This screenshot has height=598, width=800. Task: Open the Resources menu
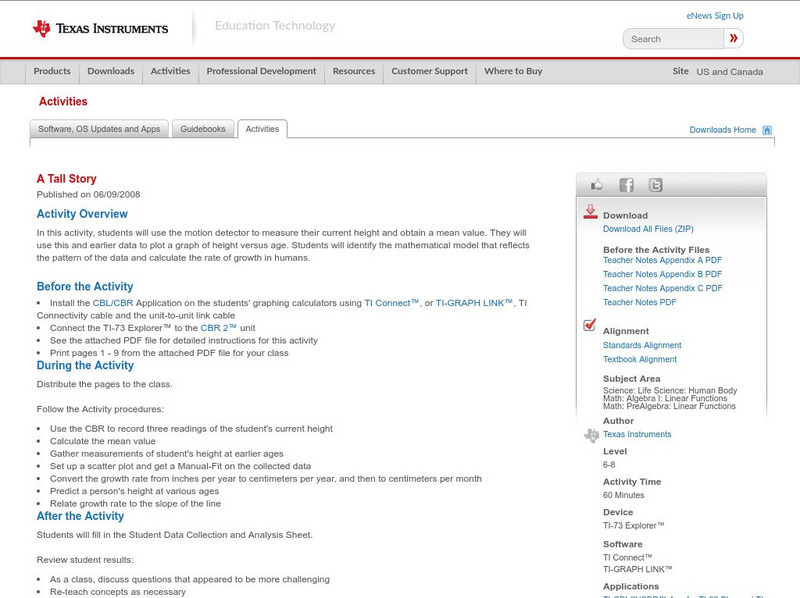click(x=354, y=71)
